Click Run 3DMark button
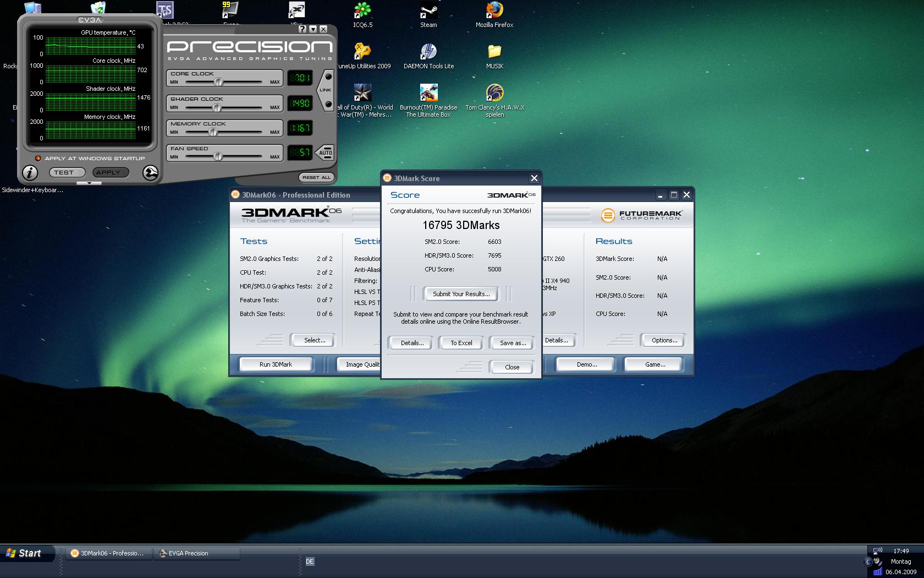 (276, 364)
